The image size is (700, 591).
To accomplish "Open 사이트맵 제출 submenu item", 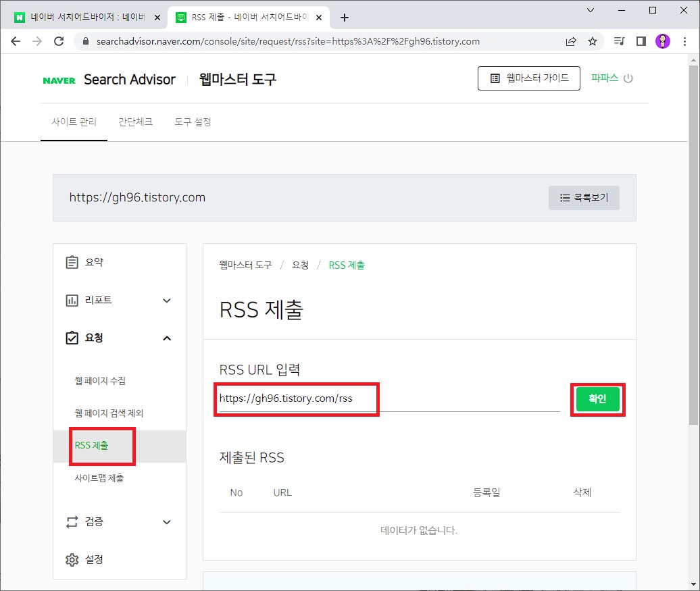I will click(x=99, y=478).
